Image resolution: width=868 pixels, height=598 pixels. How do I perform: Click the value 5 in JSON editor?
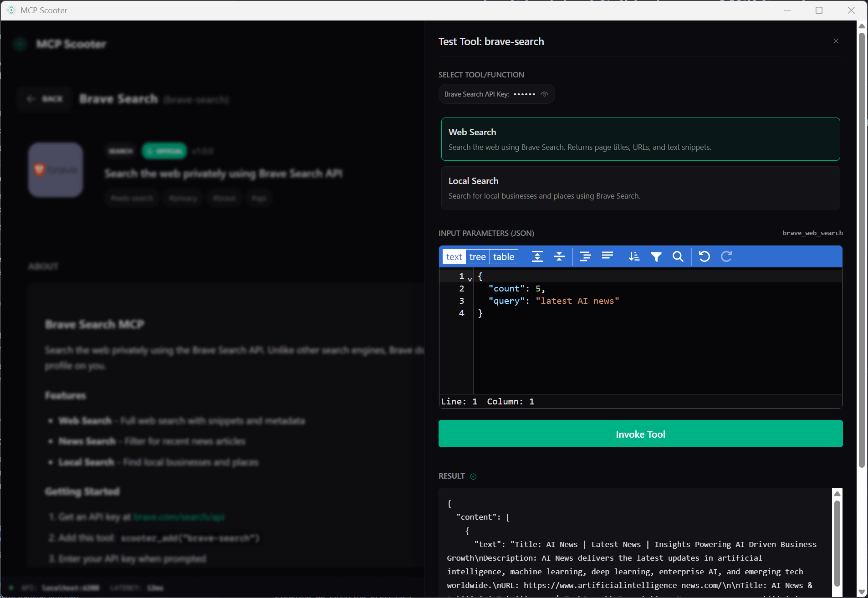coord(538,289)
